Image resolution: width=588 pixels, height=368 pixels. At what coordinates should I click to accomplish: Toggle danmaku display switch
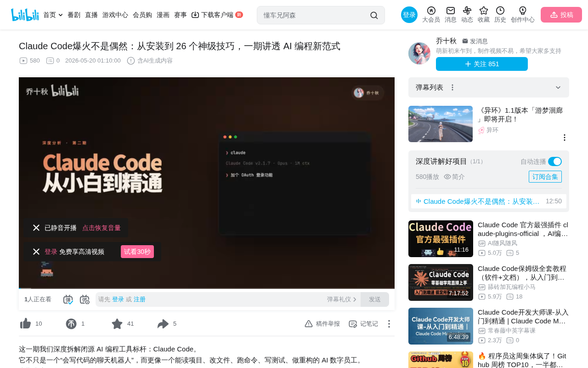68,299
